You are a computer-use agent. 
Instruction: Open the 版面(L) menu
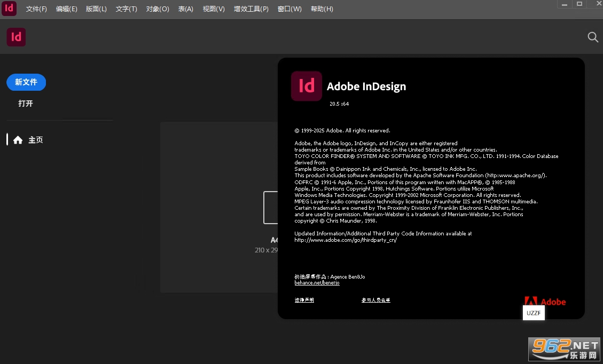pos(96,9)
